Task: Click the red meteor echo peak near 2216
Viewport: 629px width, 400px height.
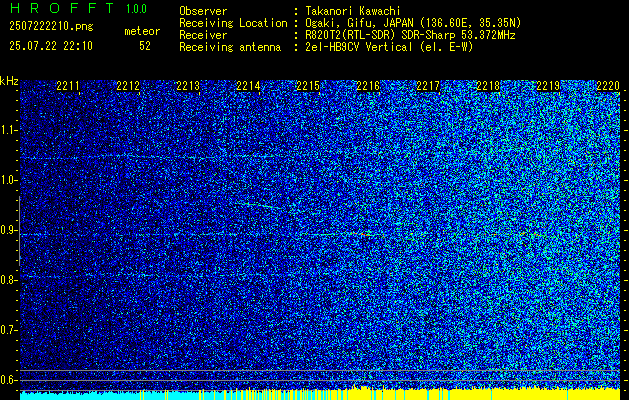Action: [363, 234]
